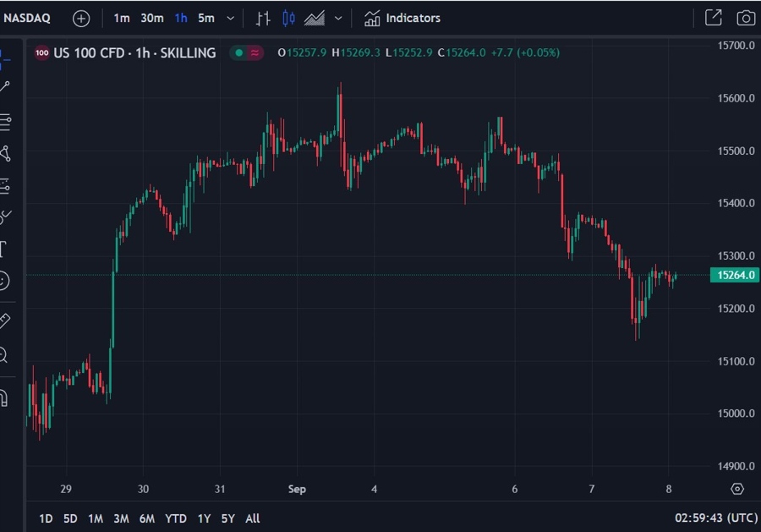The height and width of the screenshot is (532, 761).
Task: Toggle the magnet mode tool
Action: 4,398
